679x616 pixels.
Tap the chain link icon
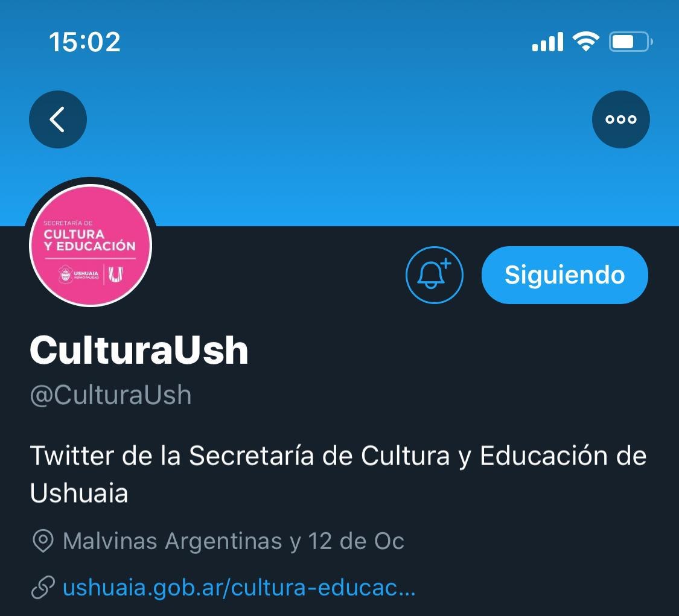pyautogui.click(x=43, y=588)
